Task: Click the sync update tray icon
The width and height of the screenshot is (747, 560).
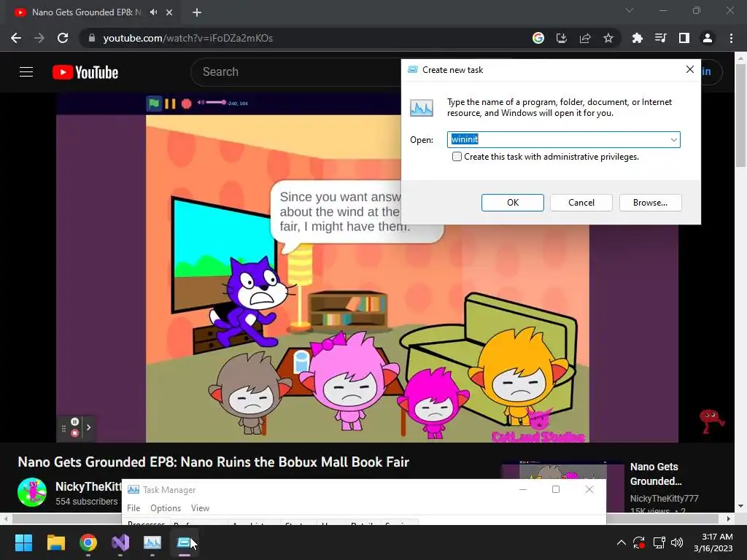Action: 639,542
